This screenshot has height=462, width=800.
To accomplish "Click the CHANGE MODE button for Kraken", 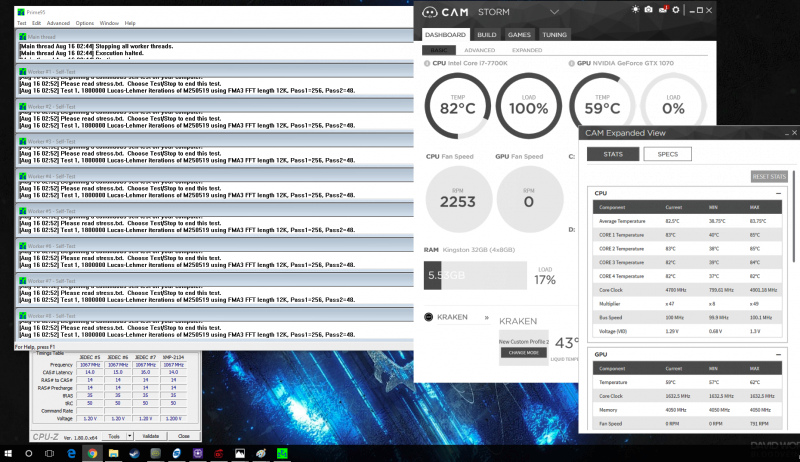I will [523, 352].
